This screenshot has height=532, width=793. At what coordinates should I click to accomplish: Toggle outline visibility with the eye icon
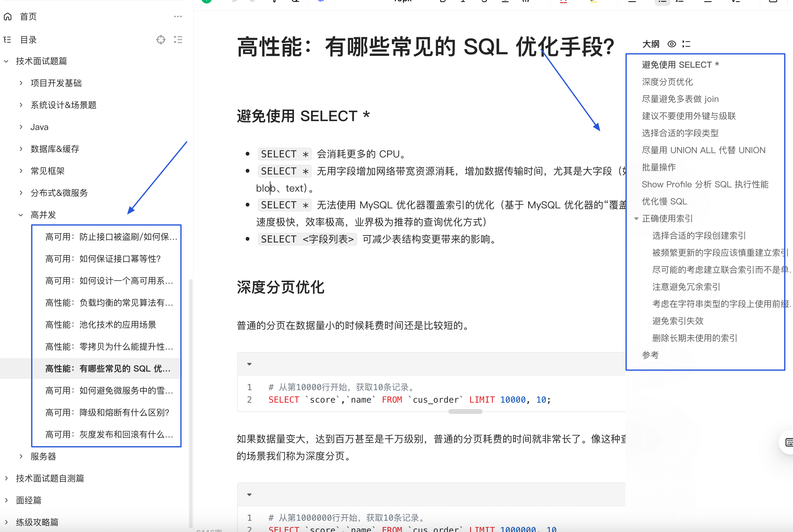coord(672,44)
